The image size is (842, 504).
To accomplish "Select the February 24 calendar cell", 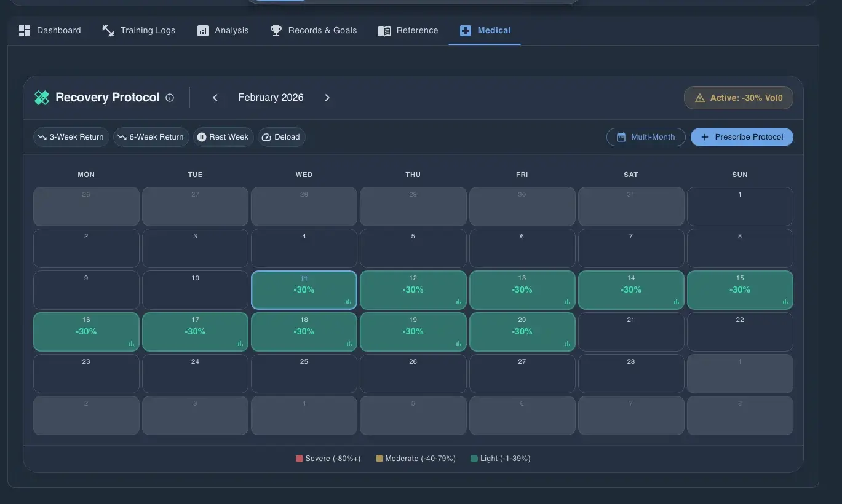I will [195, 373].
